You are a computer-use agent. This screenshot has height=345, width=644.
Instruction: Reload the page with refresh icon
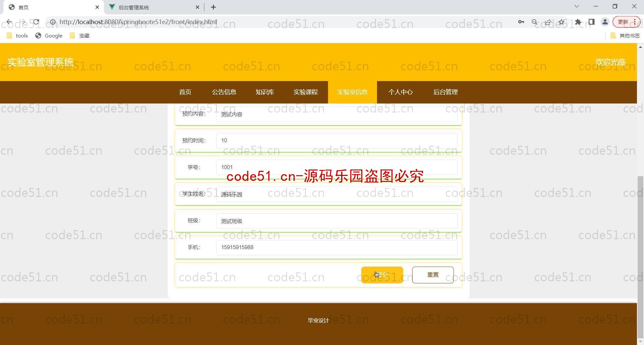pos(36,22)
